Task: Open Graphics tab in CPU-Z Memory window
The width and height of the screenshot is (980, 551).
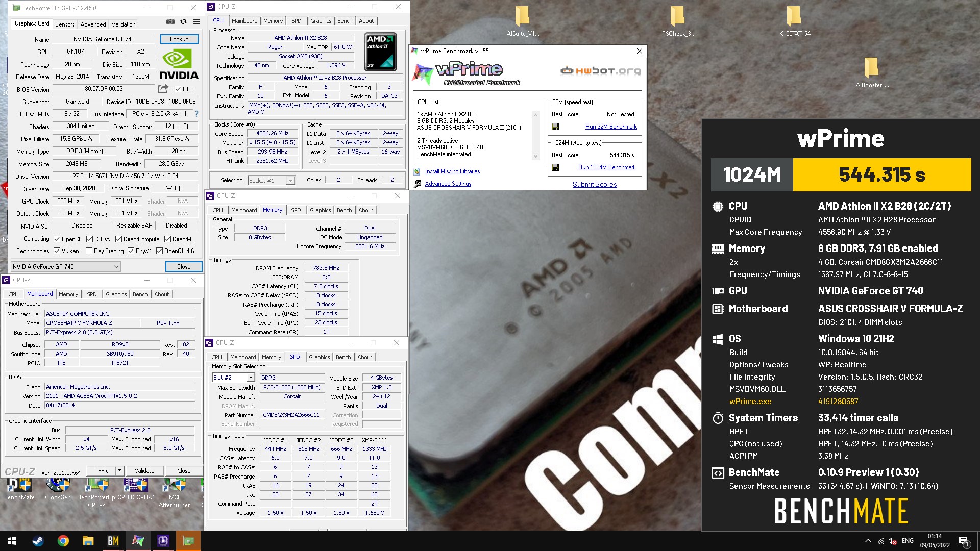Action: [321, 210]
